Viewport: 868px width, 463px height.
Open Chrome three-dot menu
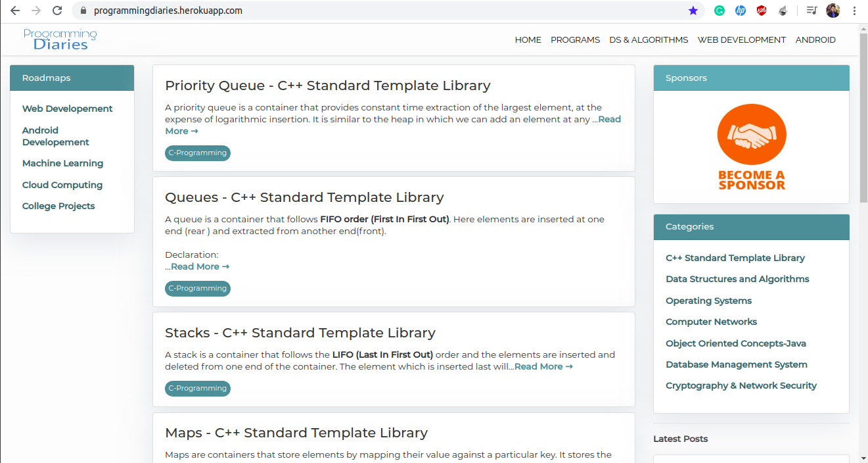[854, 11]
